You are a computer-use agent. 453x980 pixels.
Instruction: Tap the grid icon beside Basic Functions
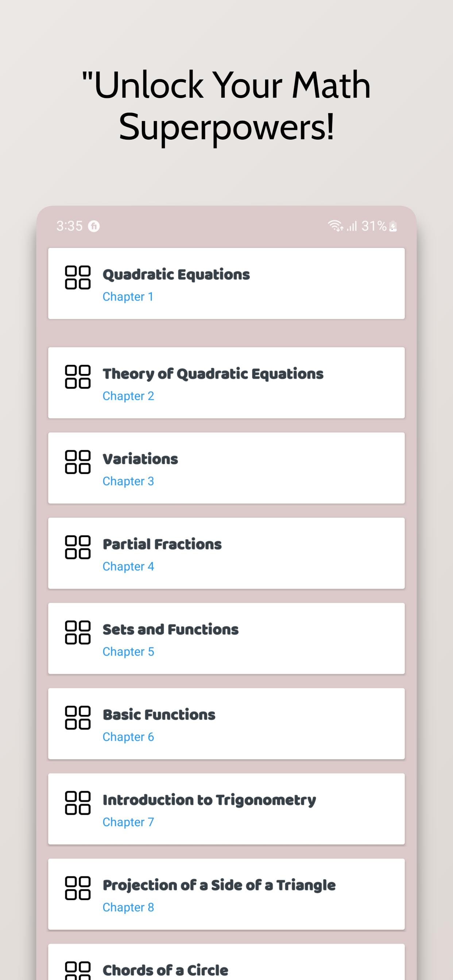pyautogui.click(x=78, y=718)
